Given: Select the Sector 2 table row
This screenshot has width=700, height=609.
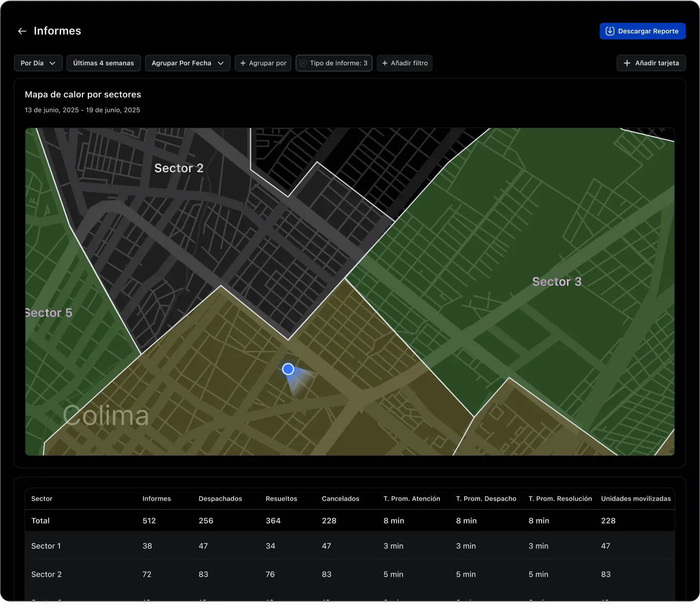Looking at the screenshot, I should coord(46,574).
